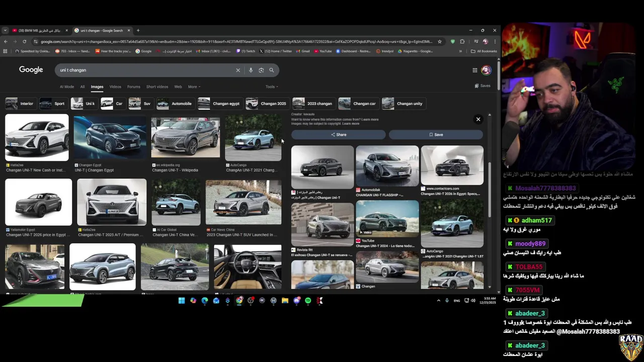Open a new Chrome tab
Image resolution: width=644 pixels, height=362 pixels.
(138, 30)
